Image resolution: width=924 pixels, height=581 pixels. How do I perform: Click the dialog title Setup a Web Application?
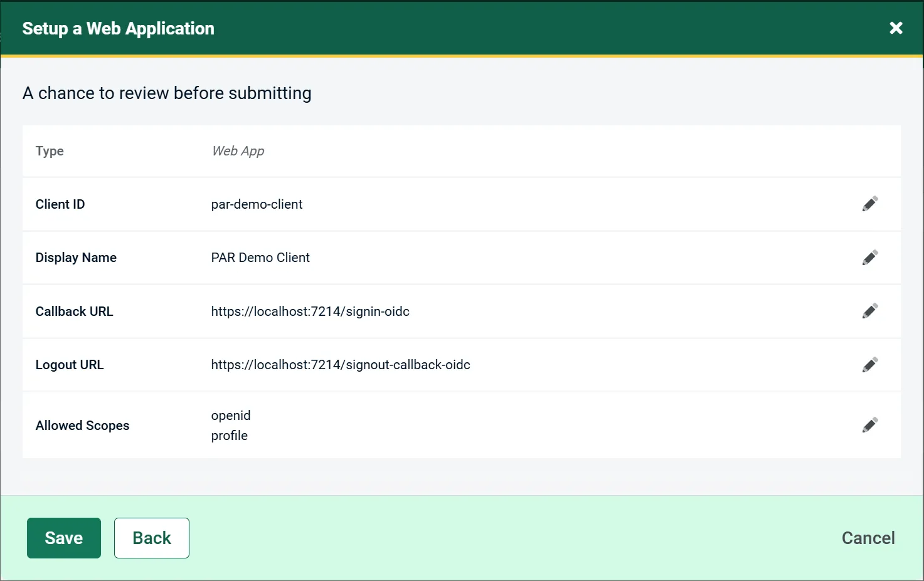(x=118, y=28)
